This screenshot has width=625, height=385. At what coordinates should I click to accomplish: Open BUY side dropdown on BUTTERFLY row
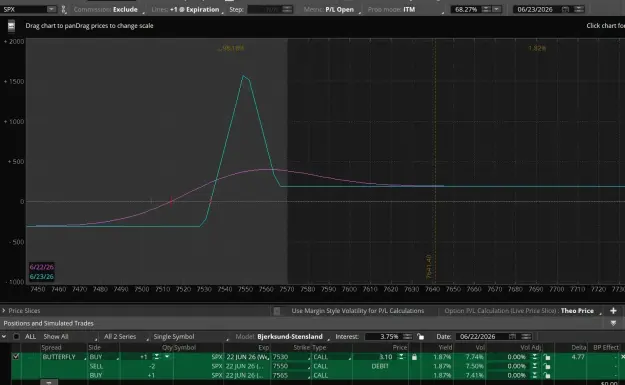coord(104,357)
